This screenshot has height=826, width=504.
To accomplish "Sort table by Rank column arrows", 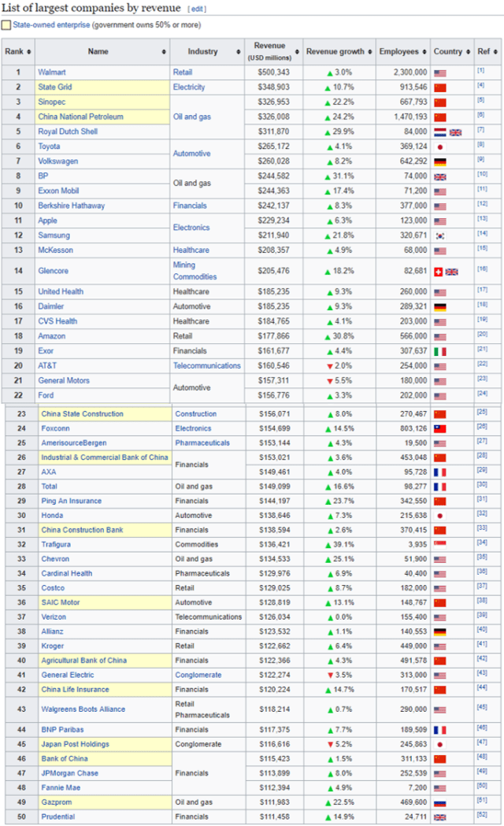I will click(x=29, y=52).
